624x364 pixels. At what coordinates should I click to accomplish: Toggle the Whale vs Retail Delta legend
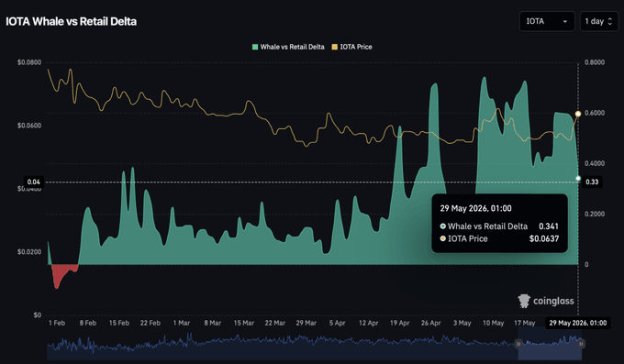288,47
